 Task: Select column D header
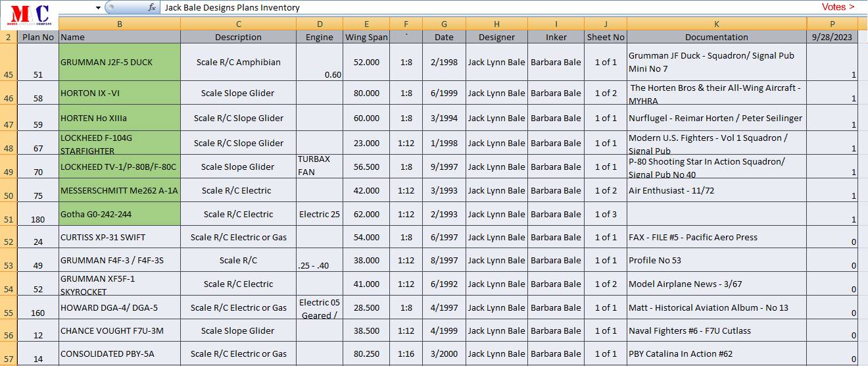pos(320,24)
